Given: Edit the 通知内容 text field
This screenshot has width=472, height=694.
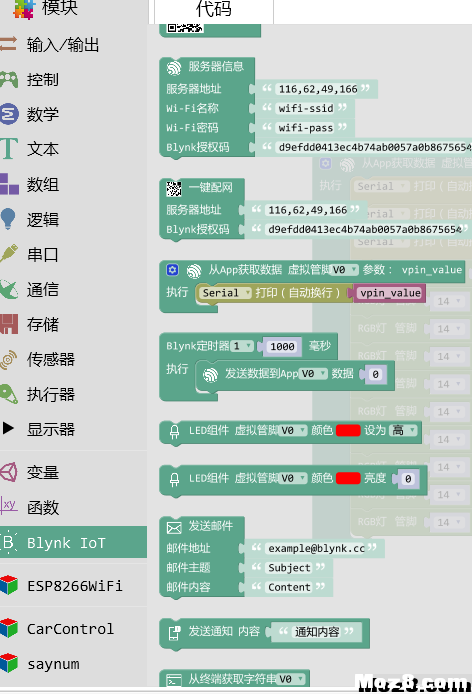Looking at the screenshot, I should click(x=317, y=632).
